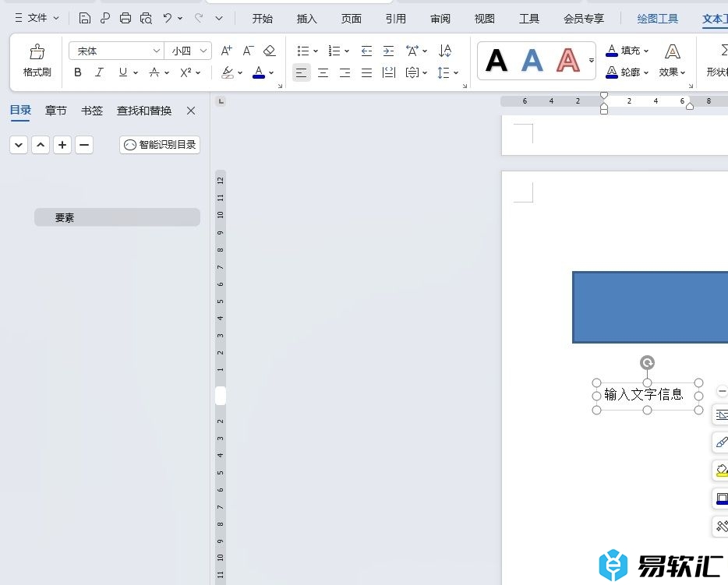Viewport: 728px width, 585px height.
Task: Click the 智能识别目录 button
Action: click(160, 145)
